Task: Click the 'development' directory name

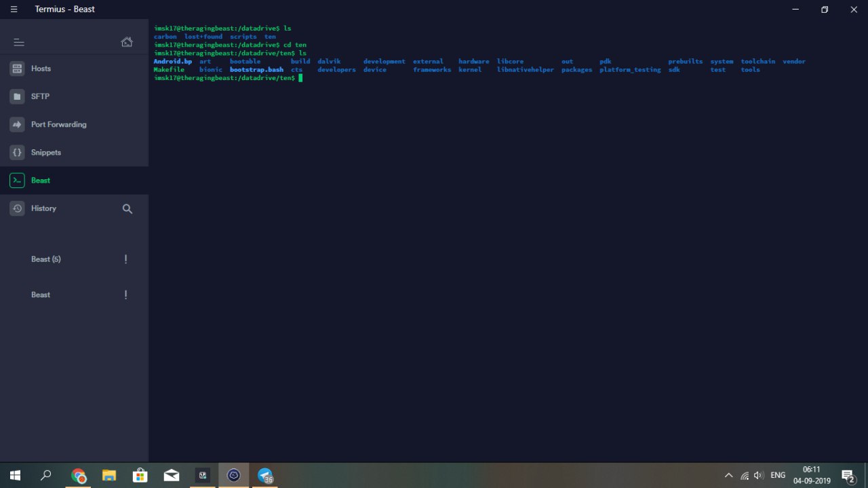Action: 384,61
